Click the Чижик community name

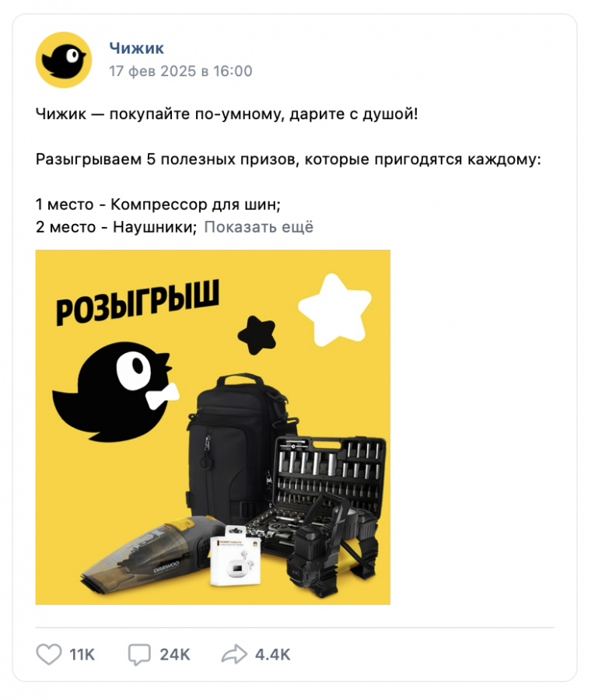pyautogui.click(x=137, y=47)
